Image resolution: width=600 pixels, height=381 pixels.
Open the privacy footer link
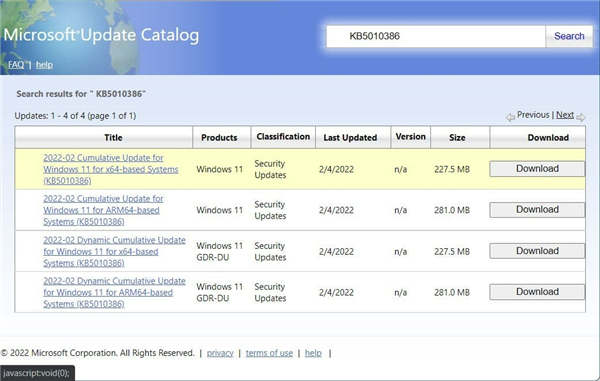(x=220, y=353)
